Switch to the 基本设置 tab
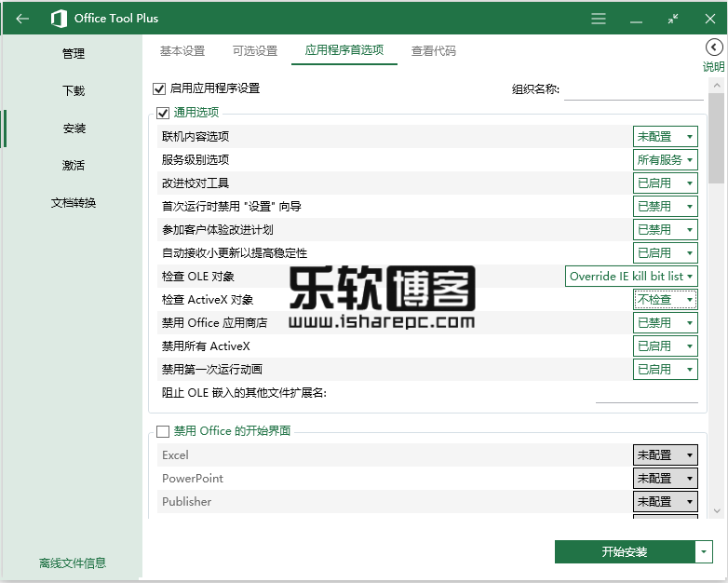 pos(182,50)
